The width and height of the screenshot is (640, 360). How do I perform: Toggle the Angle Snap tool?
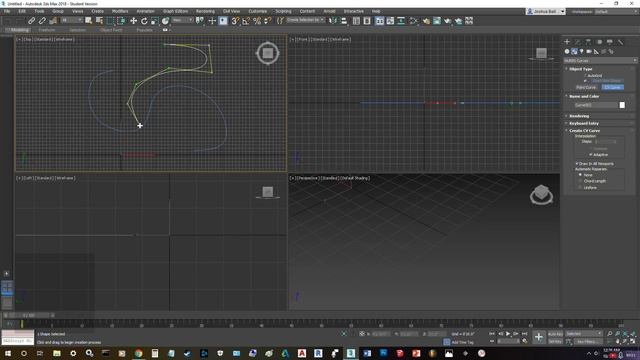point(246,20)
